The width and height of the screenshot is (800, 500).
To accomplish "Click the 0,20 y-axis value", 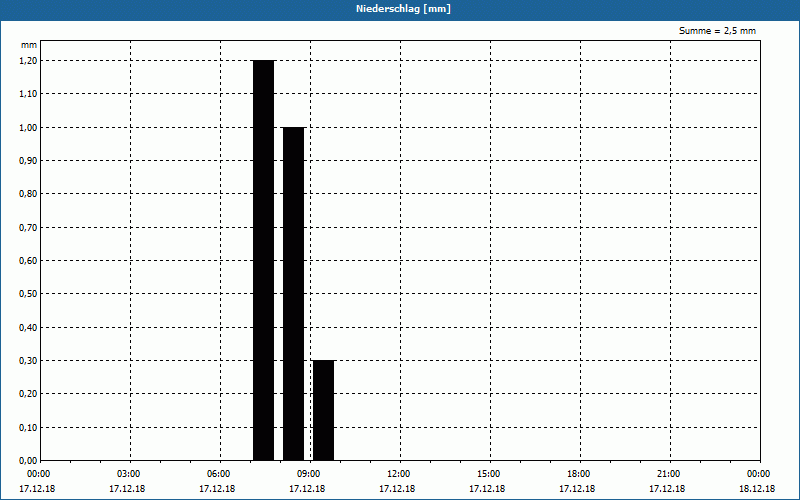I will click(28, 393).
